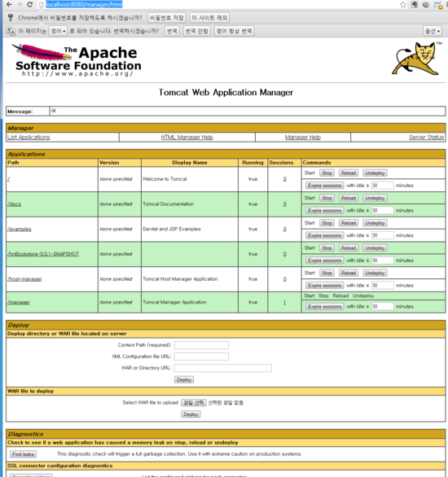Image resolution: width=448 pixels, height=477 pixels.
Task: Undeploy the Tomcat Host Manager Application
Action: 375,273
